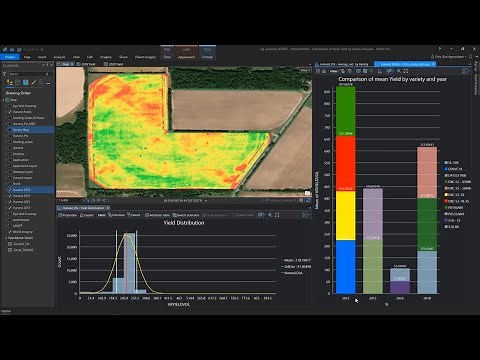Select List By Drawing Order icon
The height and width of the screenshot is (360, 480).
pyautogui.click(x=10, y=83)
